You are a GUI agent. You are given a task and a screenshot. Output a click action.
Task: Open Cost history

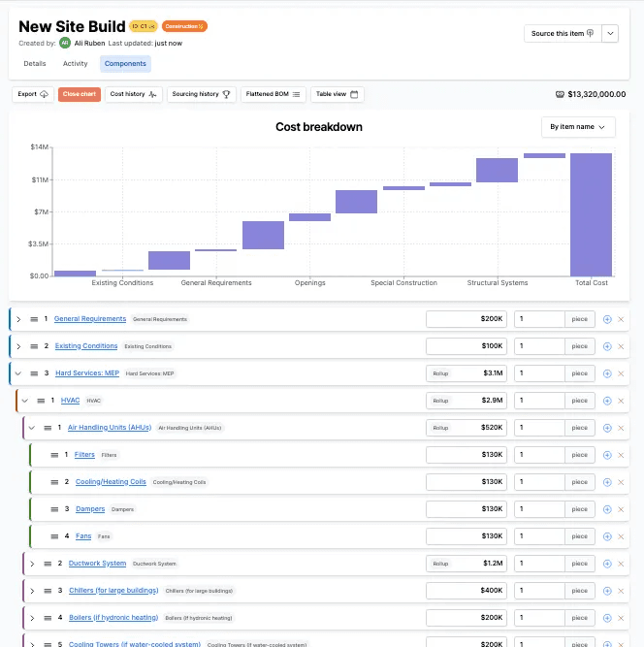coord(134,94)
